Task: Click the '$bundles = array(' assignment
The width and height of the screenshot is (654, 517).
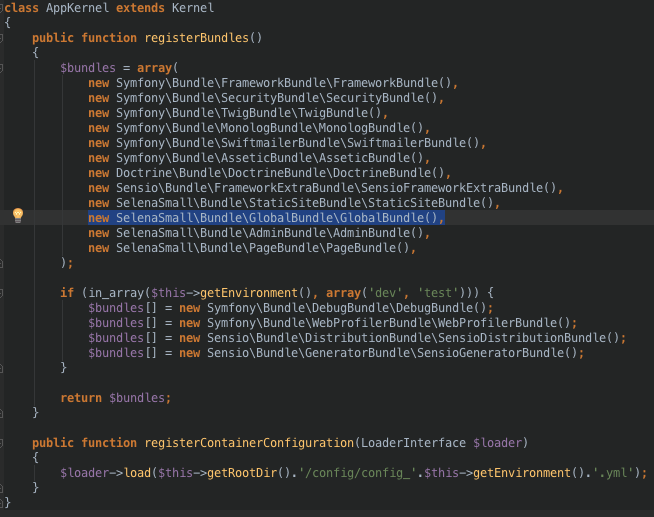Action: (119, 68)
